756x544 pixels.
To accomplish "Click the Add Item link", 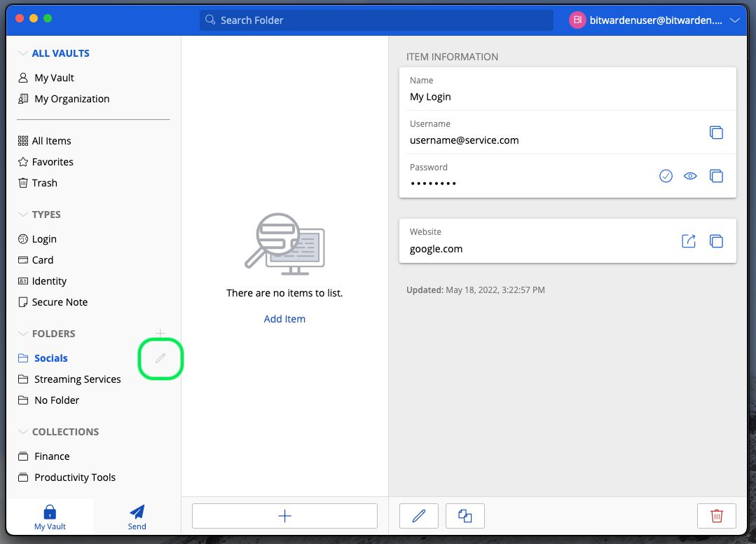I will (x=284, y=319).
